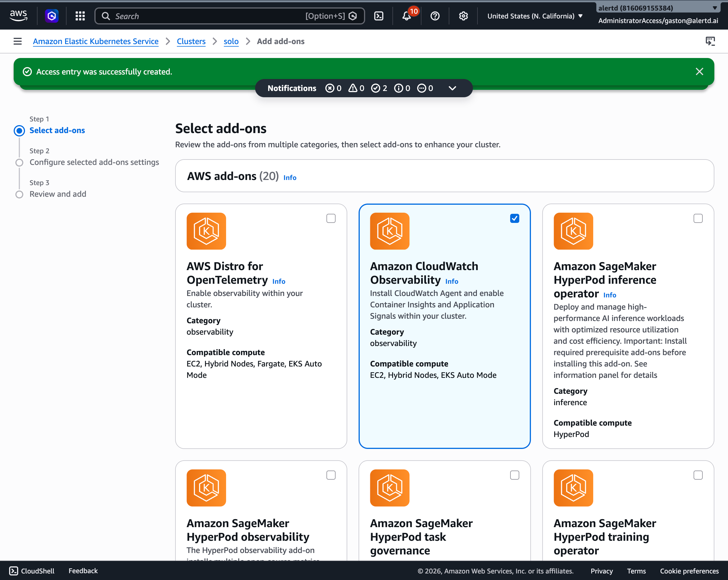
Task: Click the Notifications label in the bar
Action: click(x=292, y=88)
